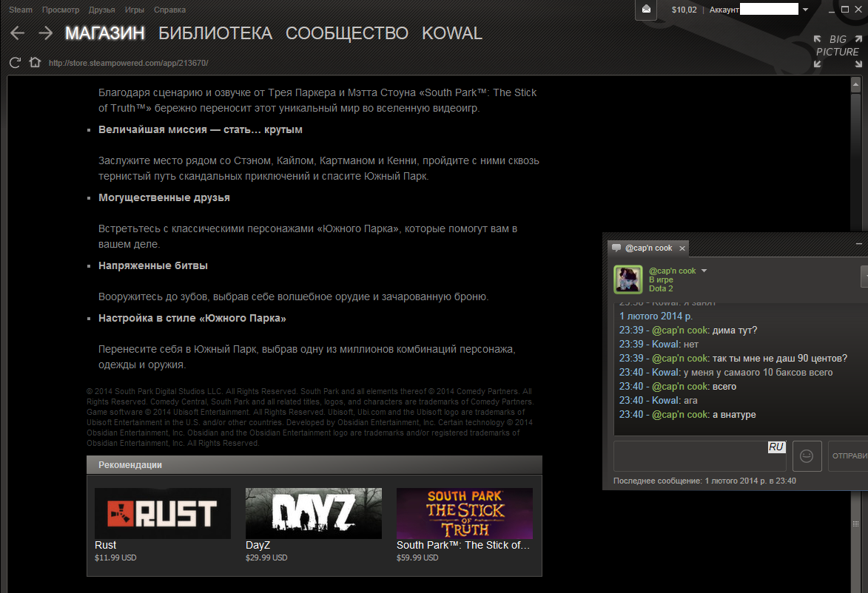Click South Park™: The Stick of... title
The width and height of the screenshot is (868, 593).
pos(463,545)
